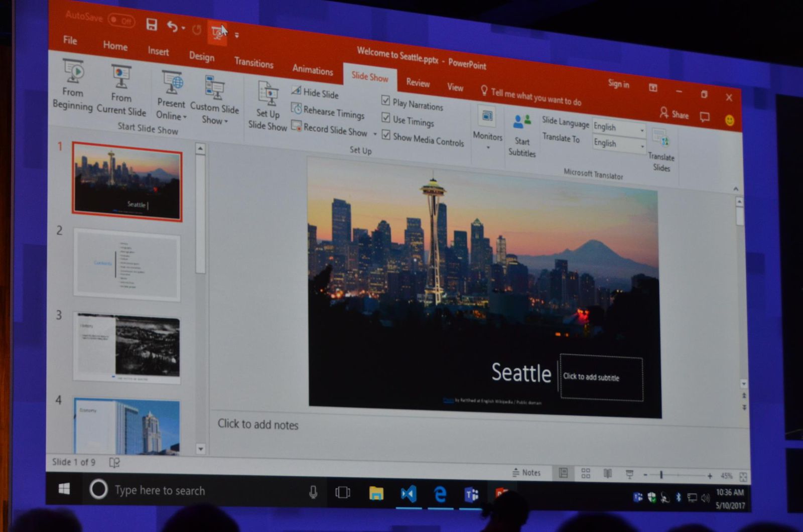Click Translate Slides

(x=661, y=150)
